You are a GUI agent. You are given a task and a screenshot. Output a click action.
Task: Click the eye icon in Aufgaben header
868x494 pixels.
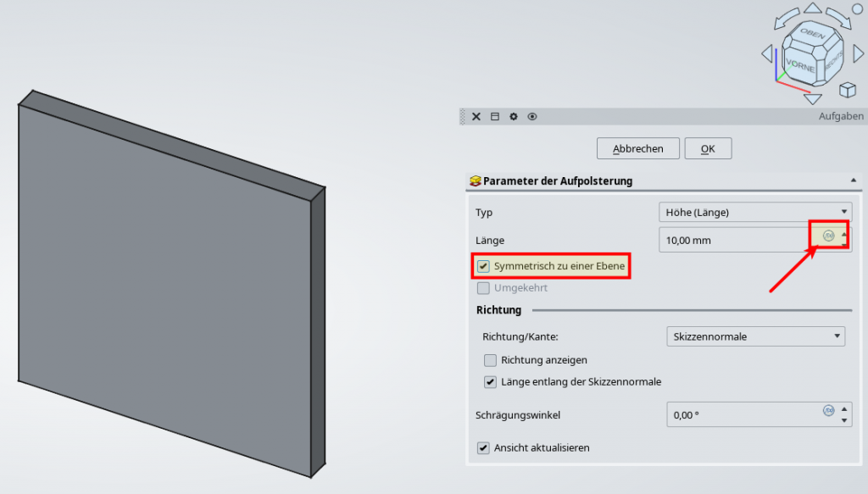point(532,117)
